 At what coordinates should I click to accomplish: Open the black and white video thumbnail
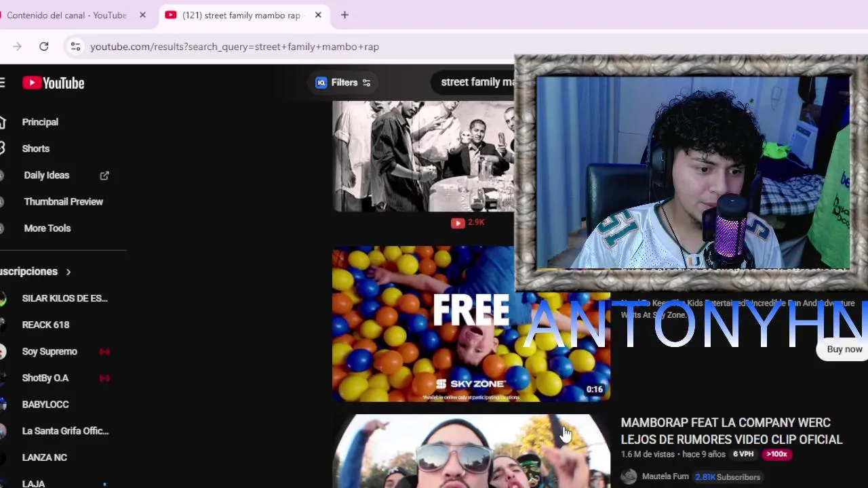[x=423, y=157]
